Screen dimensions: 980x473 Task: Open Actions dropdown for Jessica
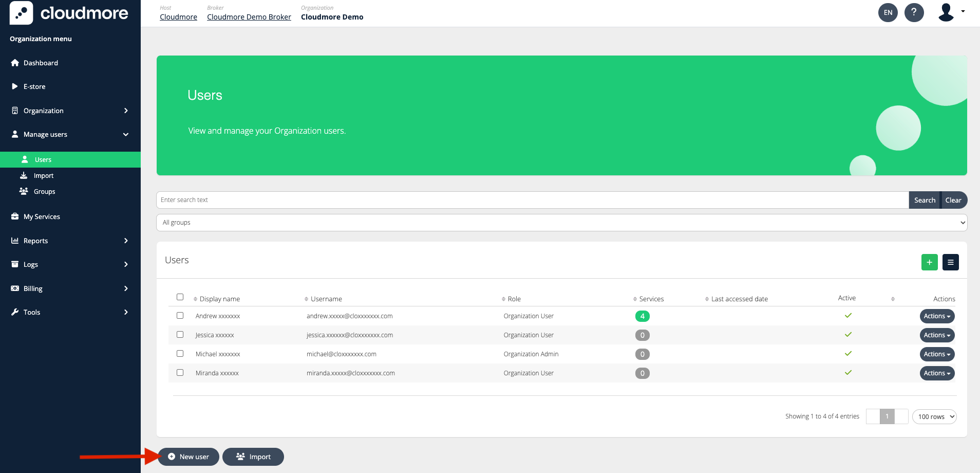pyautogui.click(x=936, y=335)
